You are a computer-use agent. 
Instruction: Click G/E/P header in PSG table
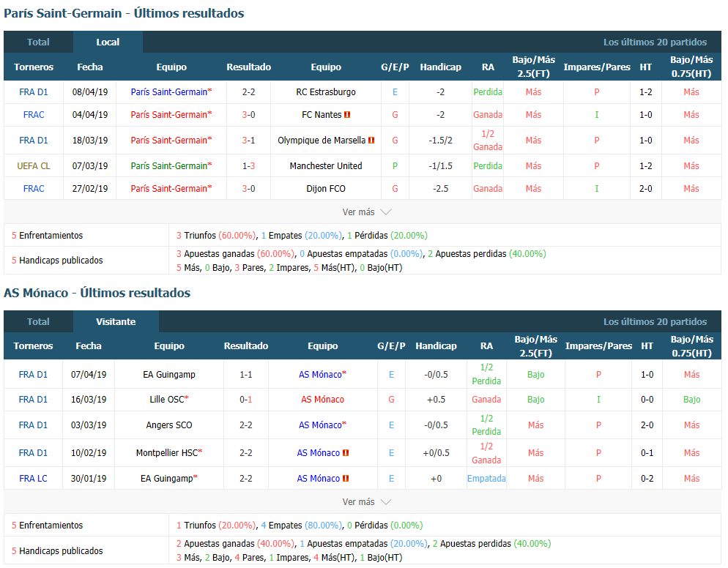395,67
